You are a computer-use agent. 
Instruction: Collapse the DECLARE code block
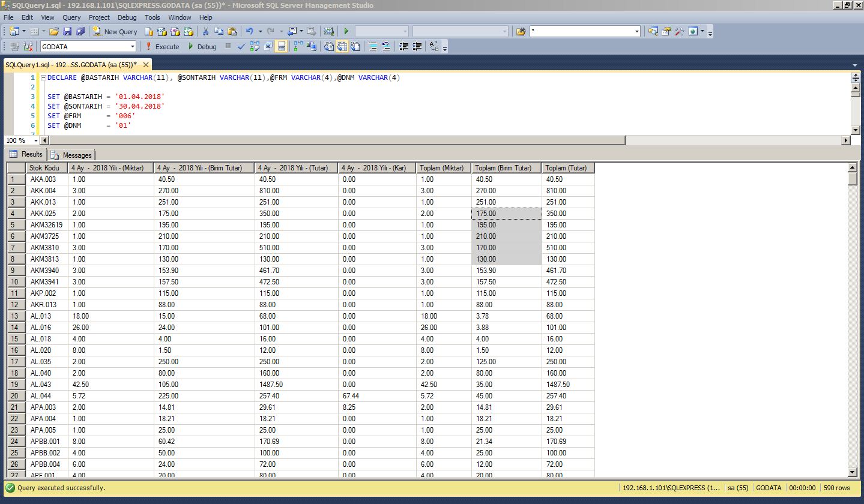pyautogui.click(x=43, y=78)
